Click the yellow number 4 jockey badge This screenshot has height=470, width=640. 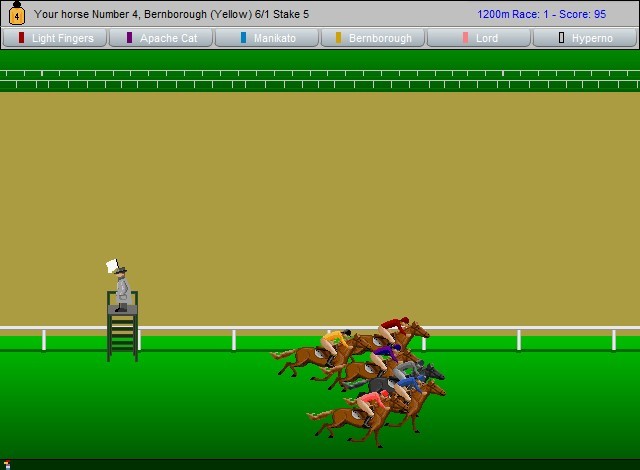click(16, 14)
